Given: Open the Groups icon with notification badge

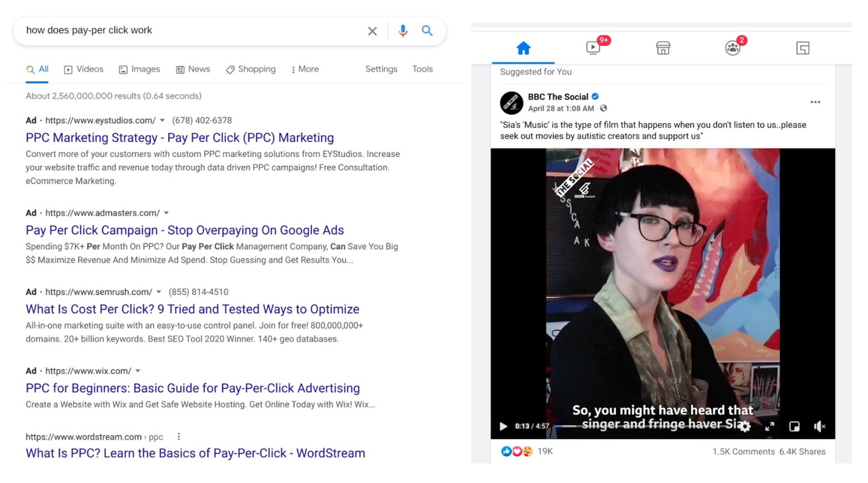Looking at the screenshot, I should coord(732,47).
